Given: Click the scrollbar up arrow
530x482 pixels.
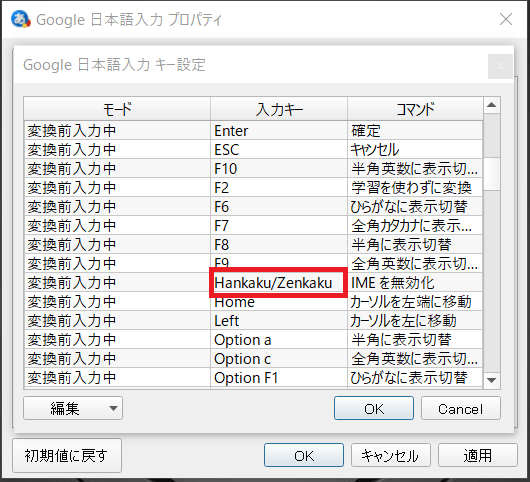Looking at the screenshot, I should [x=492, y=105].
